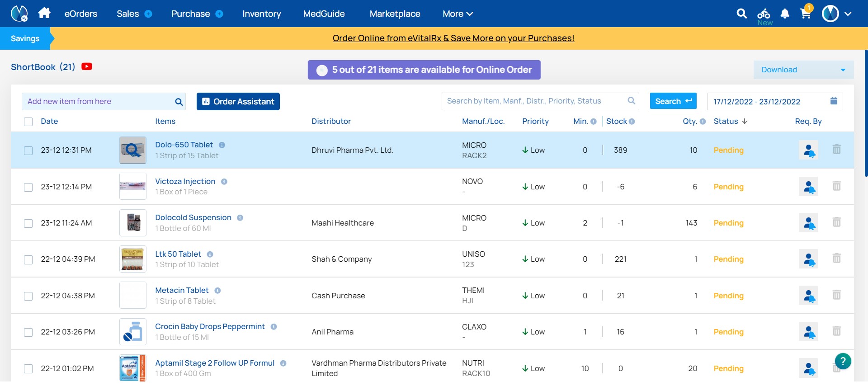Delete the Ltk 50 Tablet row via trash
The height and width of the screenshot is (386, 868).
pyautogui.click(x=837, y=258)
